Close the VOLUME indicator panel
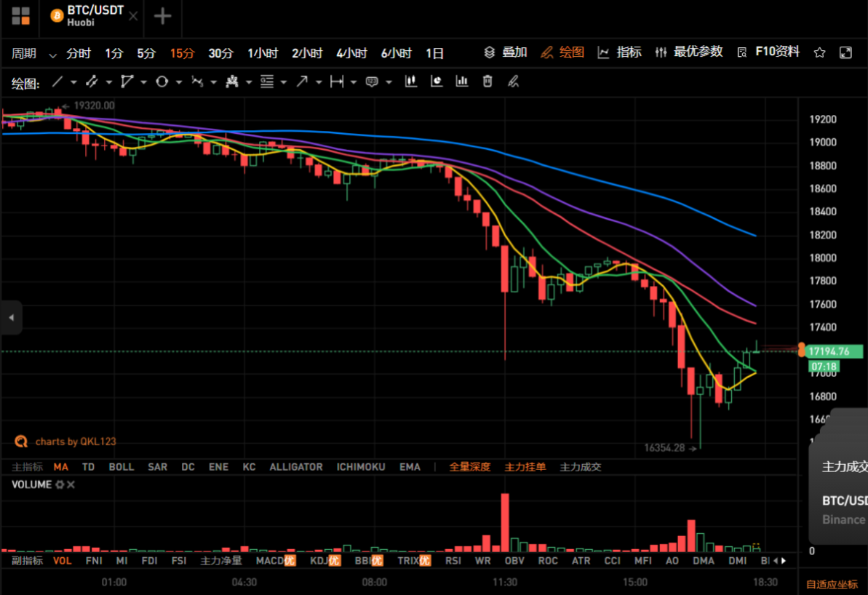Viewport: 868px width, 595px height. point(71,484)
